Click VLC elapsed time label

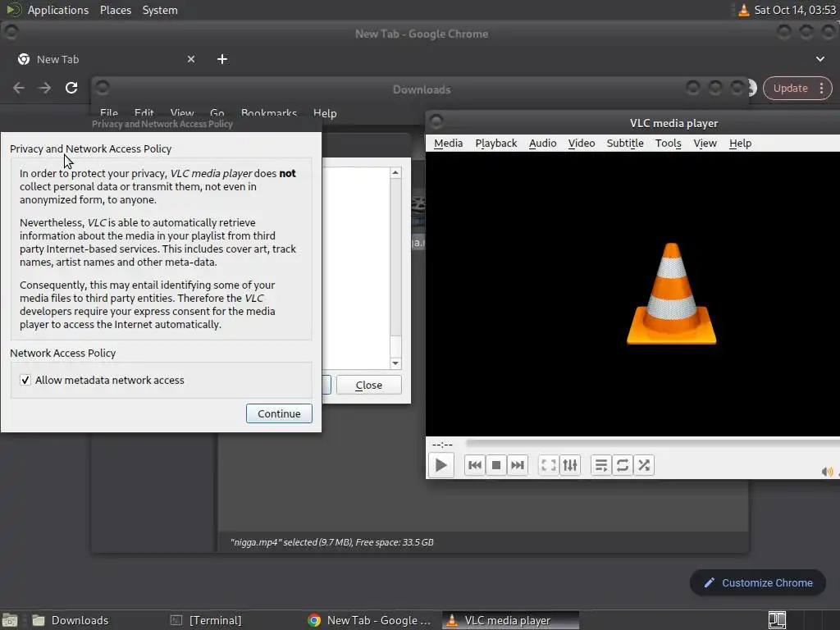442,444
